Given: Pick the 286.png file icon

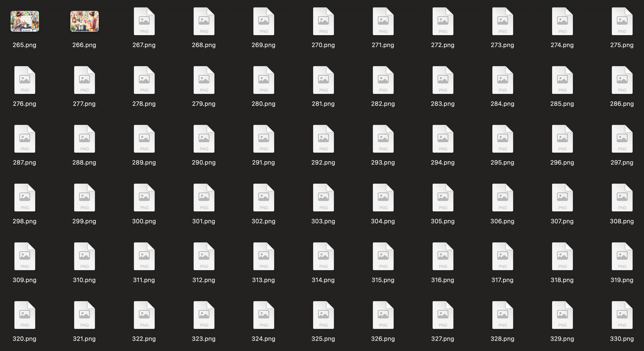Looking at the screenshot, I should pyautogui.click(x=622, y=80).
